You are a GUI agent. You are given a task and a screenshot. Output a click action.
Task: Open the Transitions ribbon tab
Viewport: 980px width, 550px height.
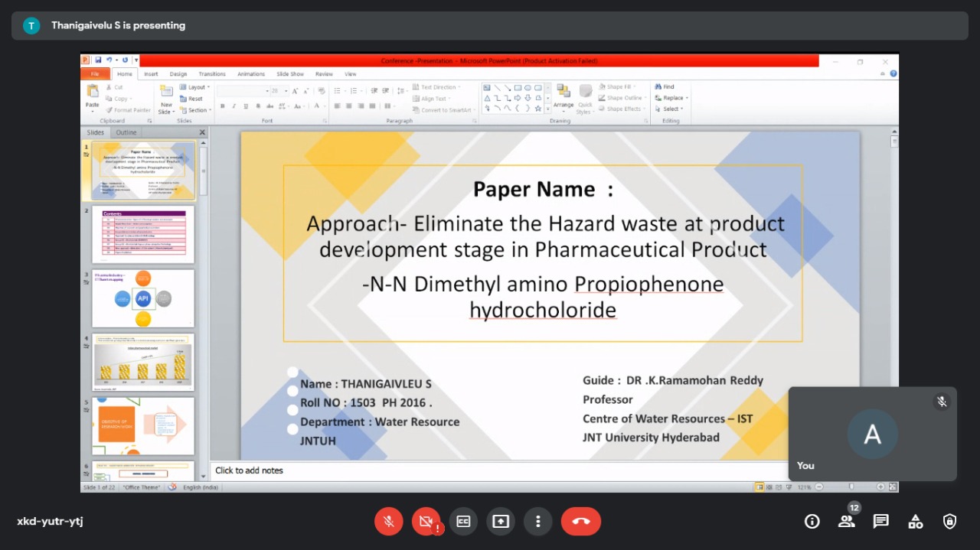[x=212, y=74]
